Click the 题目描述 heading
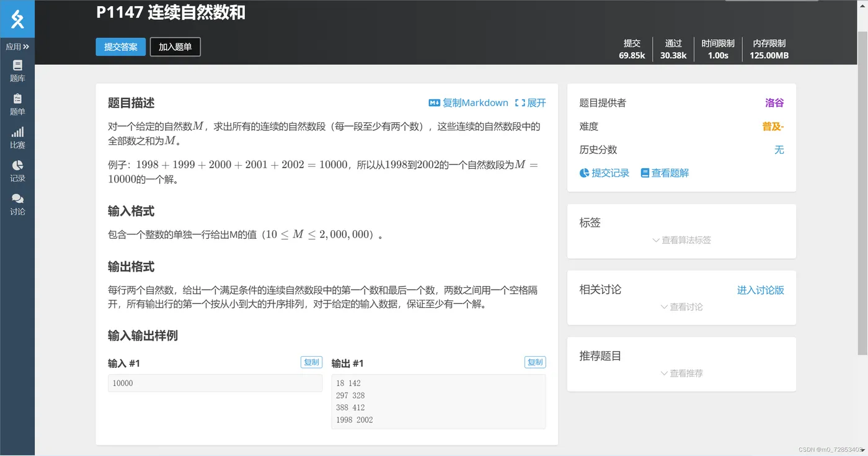 coord(131,103)
